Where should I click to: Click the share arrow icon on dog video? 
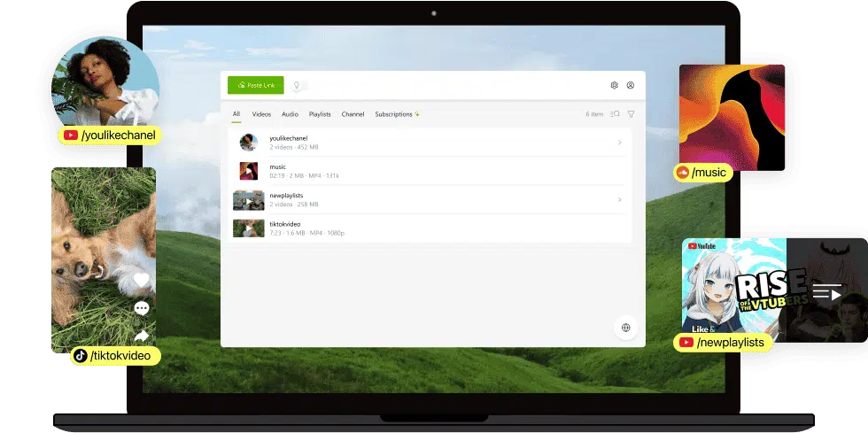coord(142,336)
